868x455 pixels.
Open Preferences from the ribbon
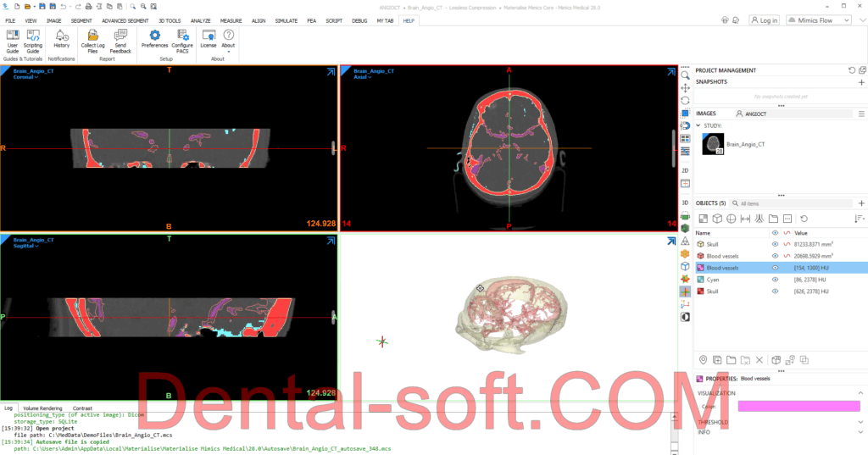154,39
